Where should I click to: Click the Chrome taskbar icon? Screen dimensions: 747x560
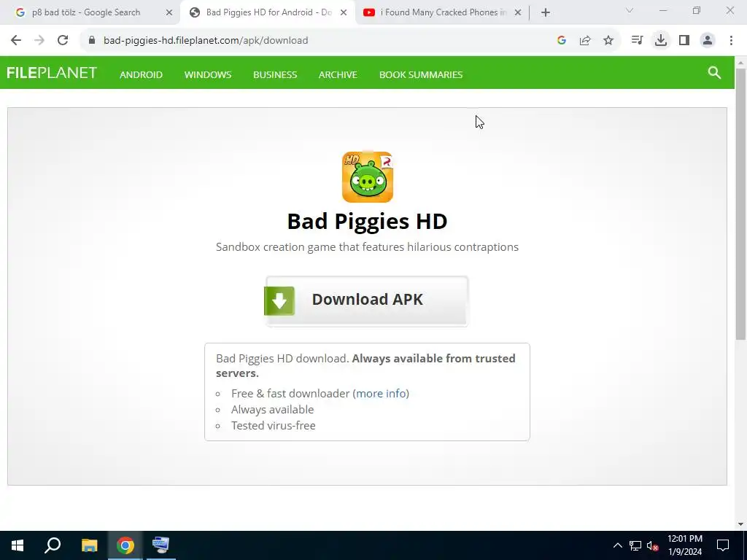coord(125,545)
